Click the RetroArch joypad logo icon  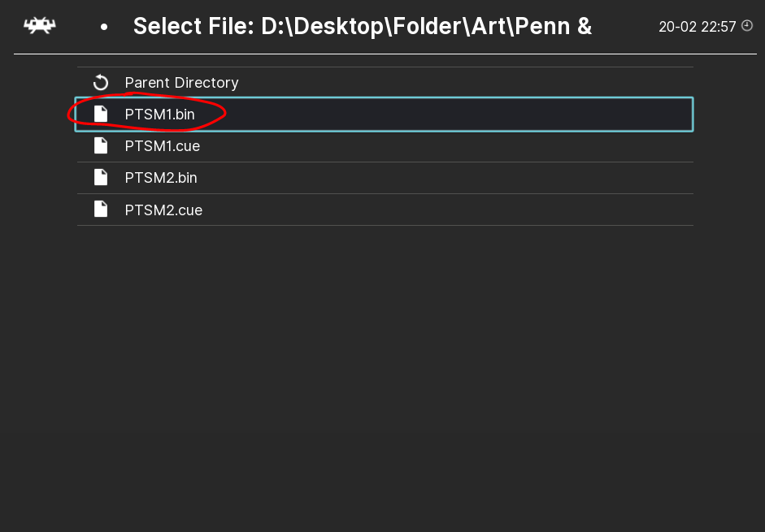tap(39, 24)
